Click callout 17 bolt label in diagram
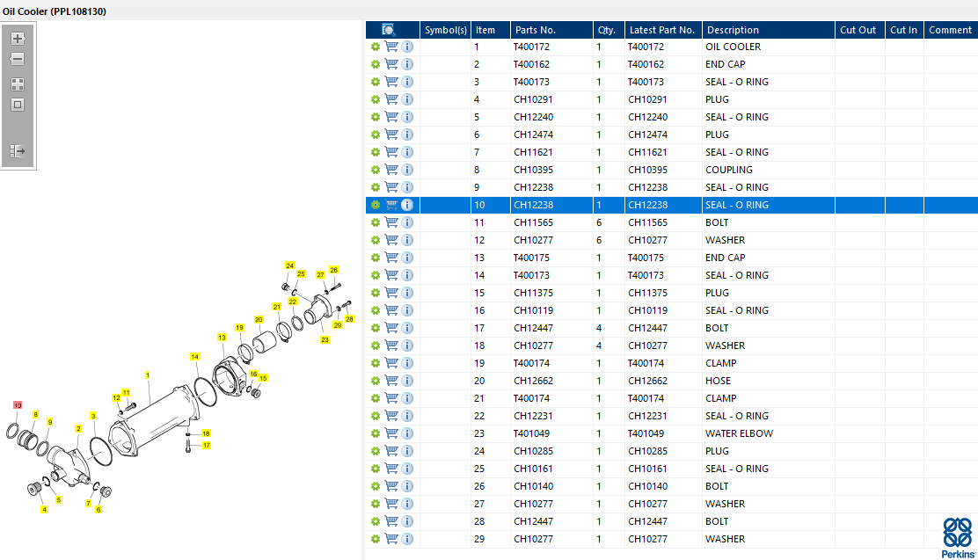Viewport: 978px width, 560px height. tap(207, 445)
